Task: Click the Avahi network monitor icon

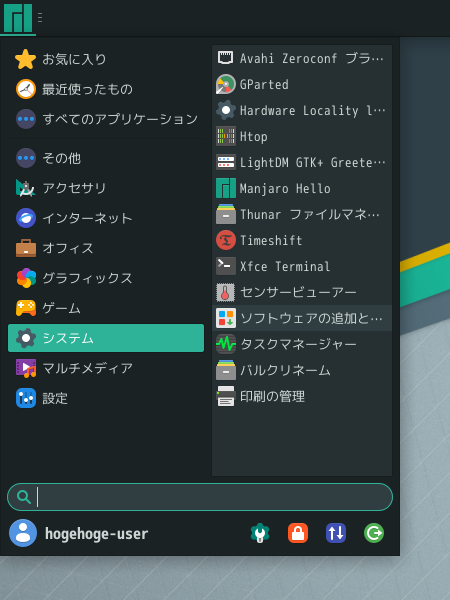Action: [226, 58]
